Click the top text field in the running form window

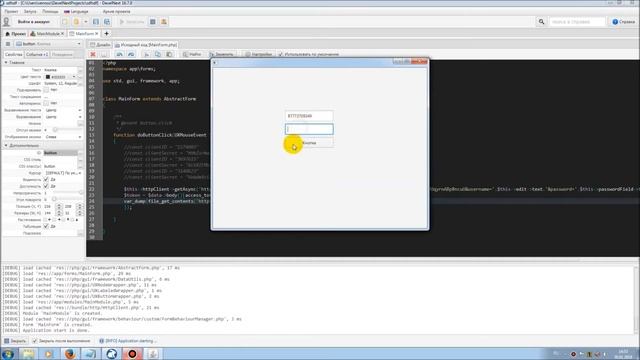(x=309, y=116)
